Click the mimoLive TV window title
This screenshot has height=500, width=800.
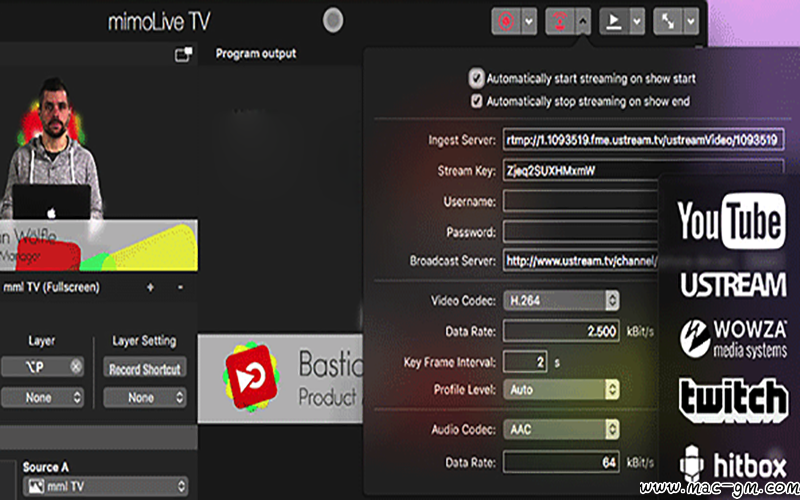[x=159, y=21]
